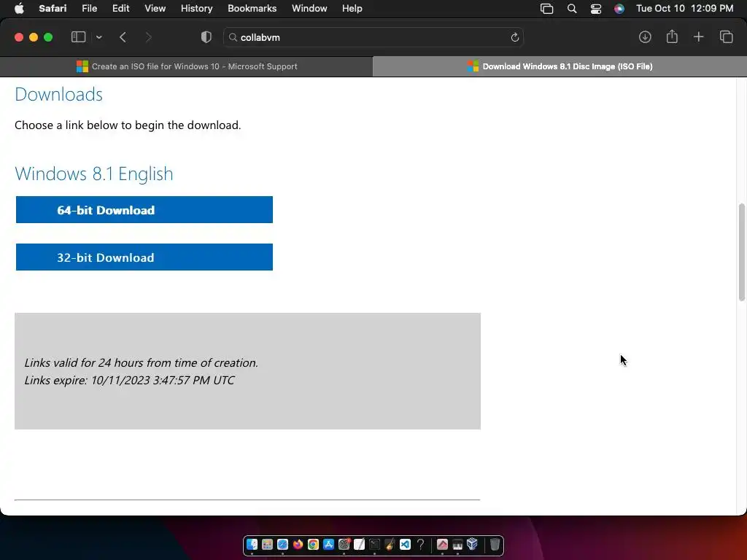Open the privacy report shield icon
Viewport: 747px width, 560px height.
click(206, 37)
